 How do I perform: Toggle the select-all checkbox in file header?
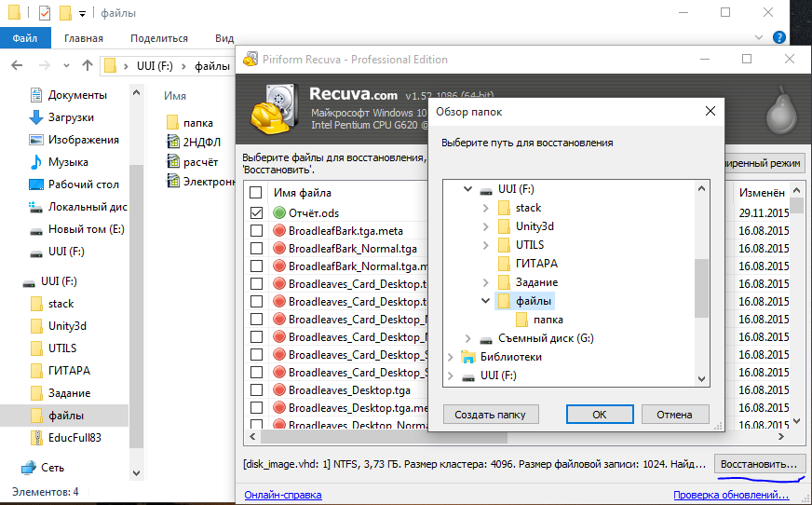[256, 193]
